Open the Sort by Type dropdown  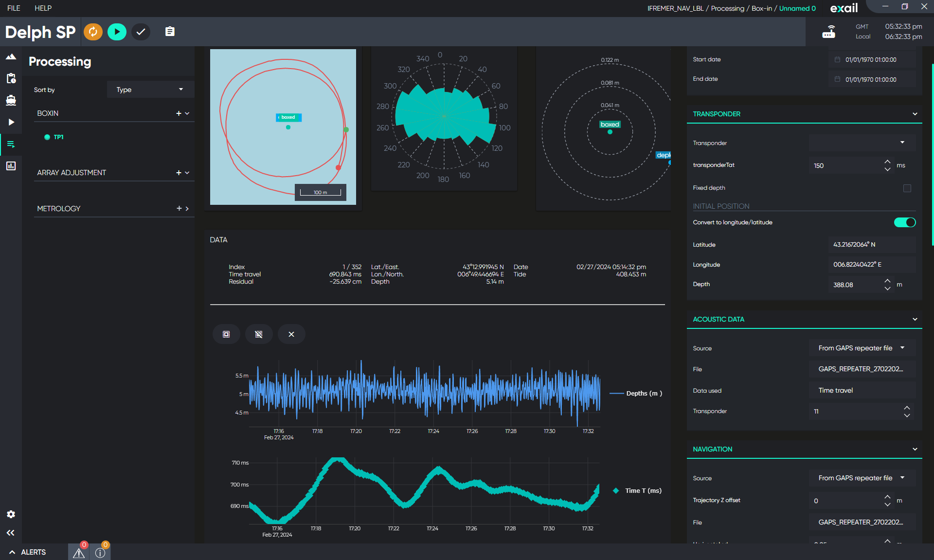pyautogui.click(x=150, y=90)
